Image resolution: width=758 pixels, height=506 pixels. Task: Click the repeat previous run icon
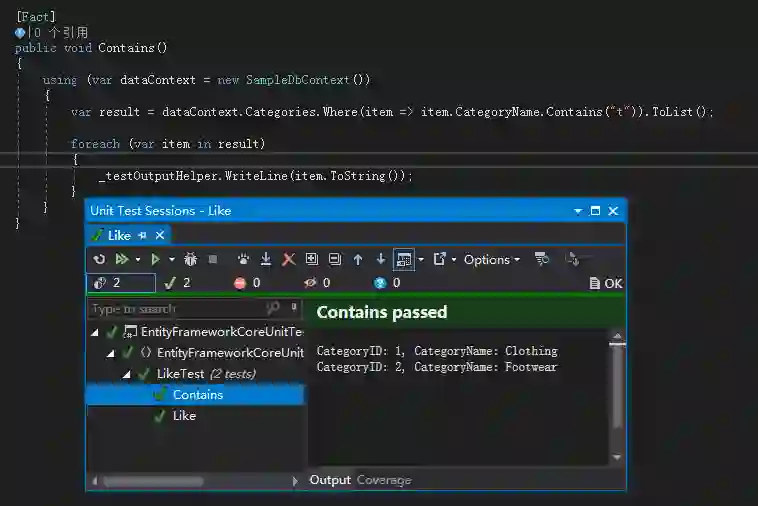coord(99,260)
